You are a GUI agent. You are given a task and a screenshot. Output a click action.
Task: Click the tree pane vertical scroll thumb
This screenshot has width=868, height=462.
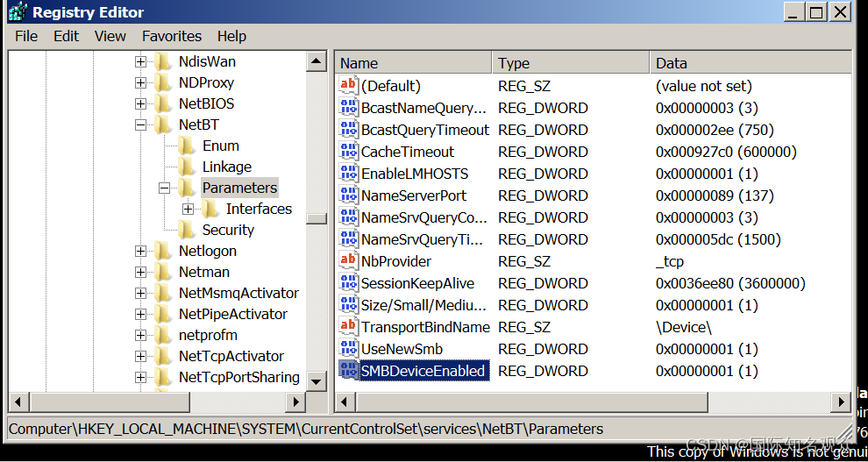tap(317, 218)
